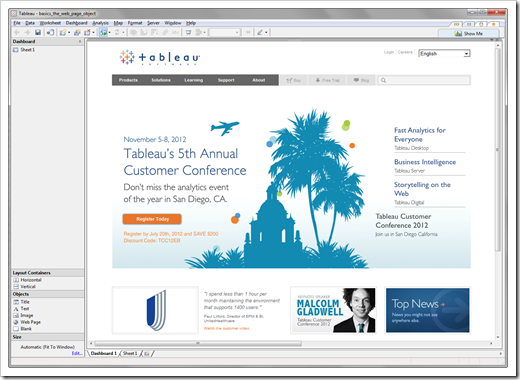Screen dimensions: 520x380
Task: Toggle the Automatic Updates toolbar icon
Action: [103, 32]
